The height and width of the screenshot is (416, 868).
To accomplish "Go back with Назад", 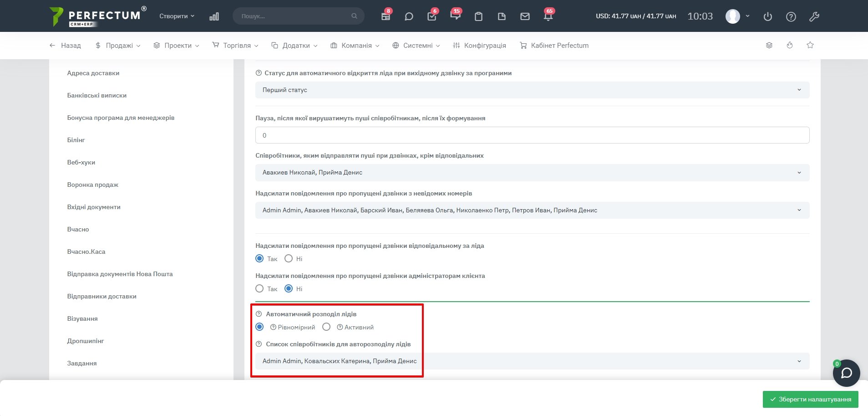I will coord(65,46).
